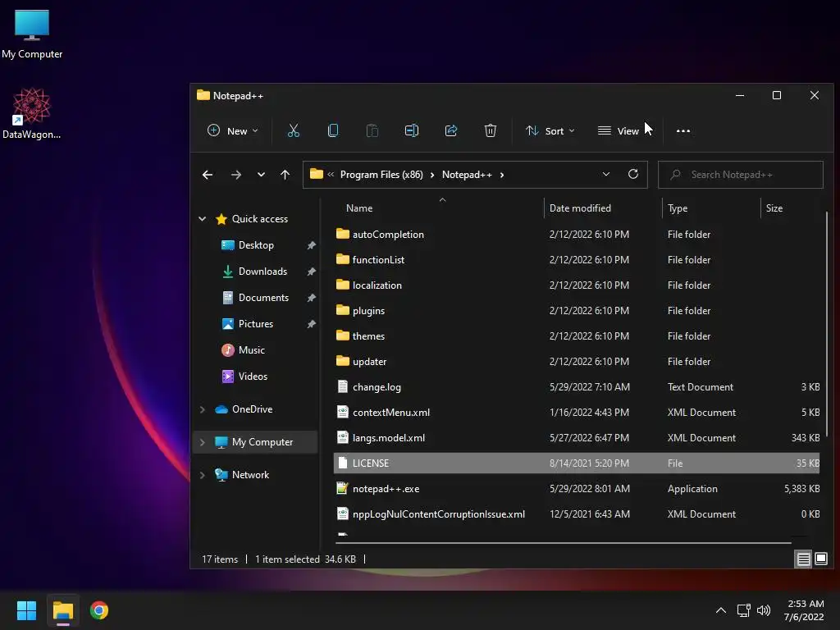Expand the My Computer tree node
Screen dimensions: 840x630
[202, 442]
